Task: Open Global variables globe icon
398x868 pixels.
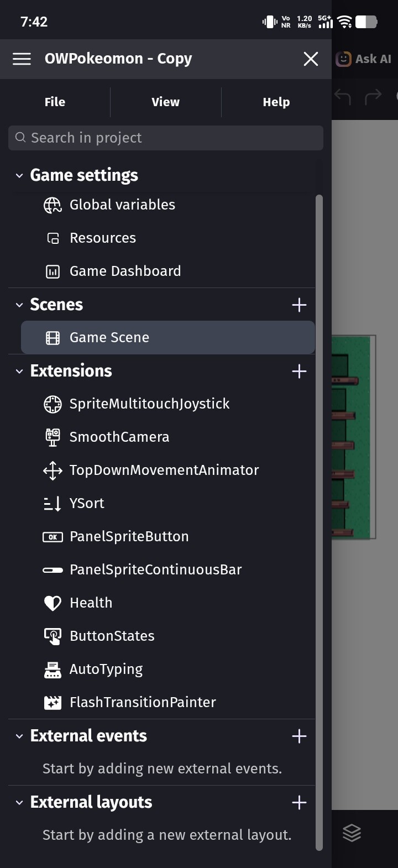Action: tap(53, 205)
